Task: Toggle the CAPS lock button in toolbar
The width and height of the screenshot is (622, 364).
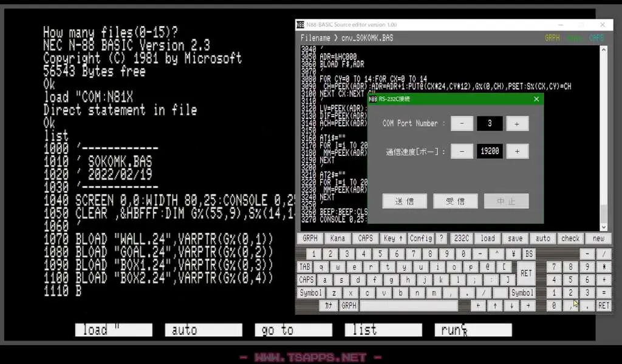Action: 365,238
